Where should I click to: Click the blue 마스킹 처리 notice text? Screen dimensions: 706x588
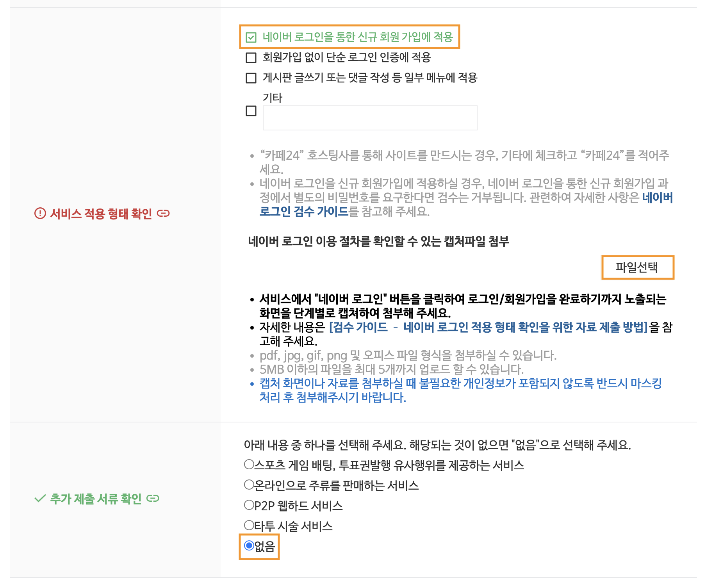[461, 390]
